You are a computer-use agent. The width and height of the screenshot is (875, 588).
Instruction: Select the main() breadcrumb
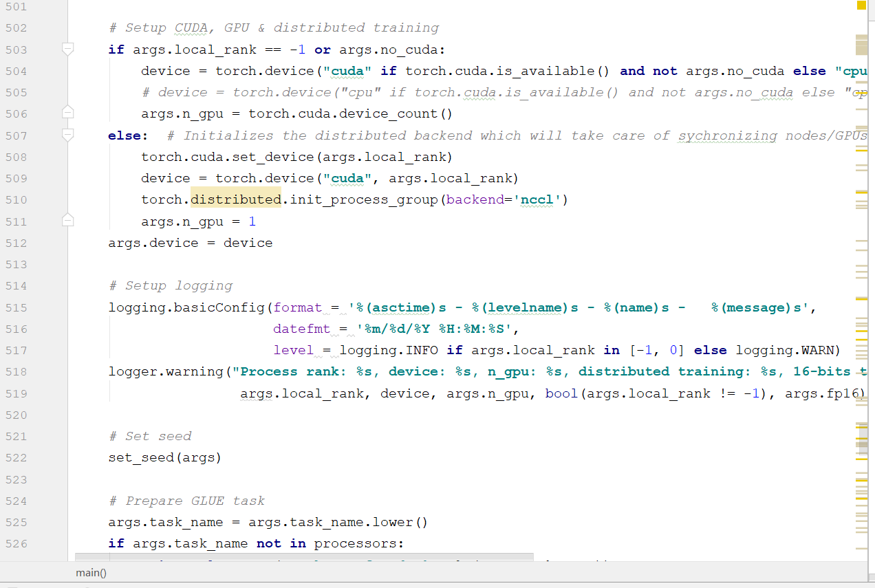tap(91, 572)
